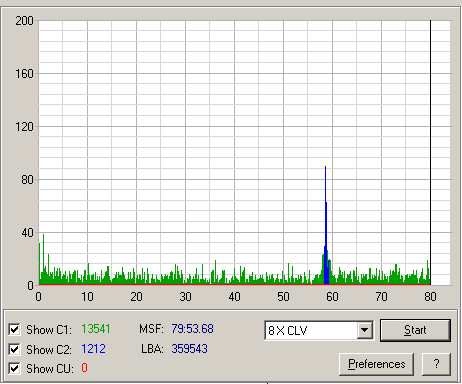Open Preferences
Image resolution: width=462 pixels, height=384 pixels.
click(376, 364)
